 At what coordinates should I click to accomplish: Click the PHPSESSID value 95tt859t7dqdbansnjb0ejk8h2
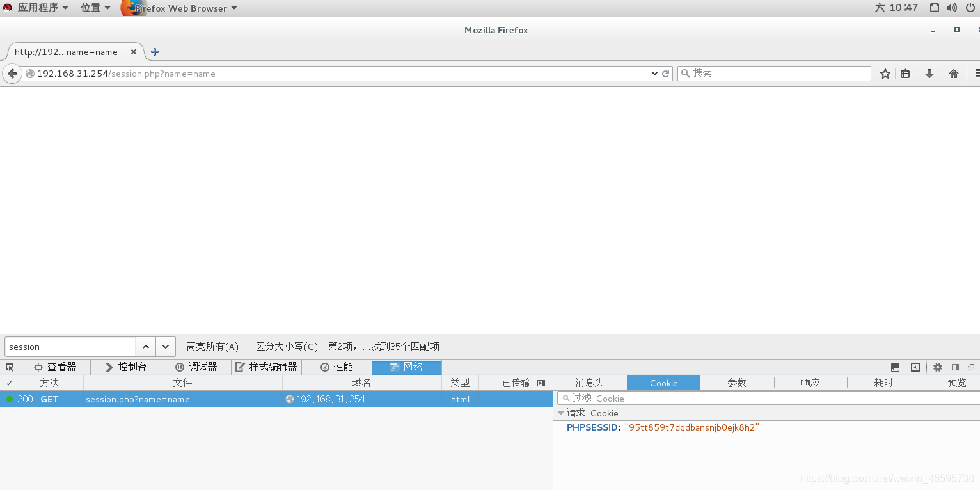pos(692,427)
